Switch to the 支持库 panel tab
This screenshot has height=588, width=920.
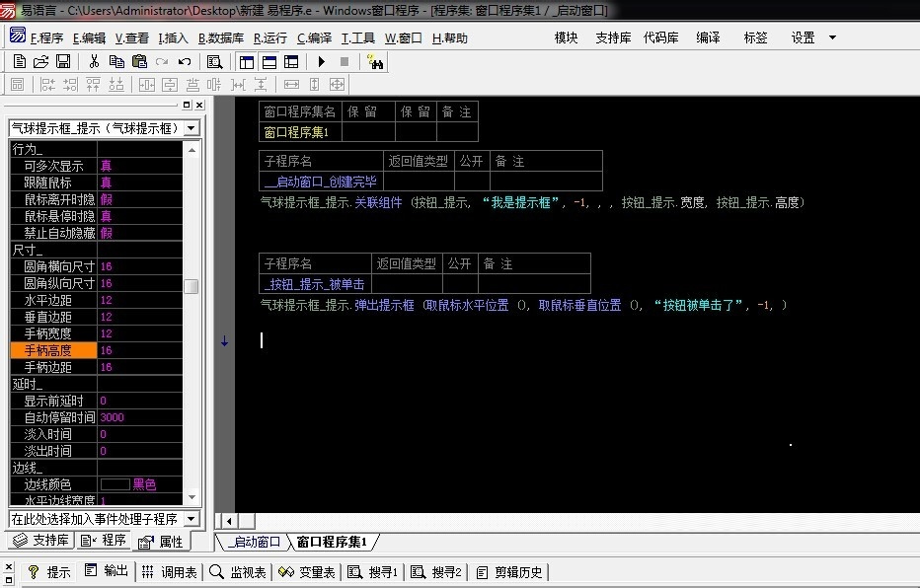click(x=41, y=540)
